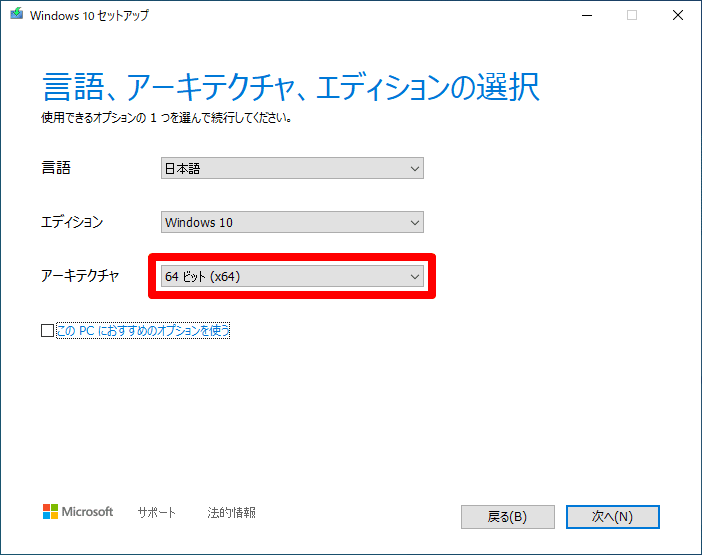The width and height of the screenshot is (702, 555).
Task: Click the Windows 10 setup title bar icon
Action: click(17, 14)
